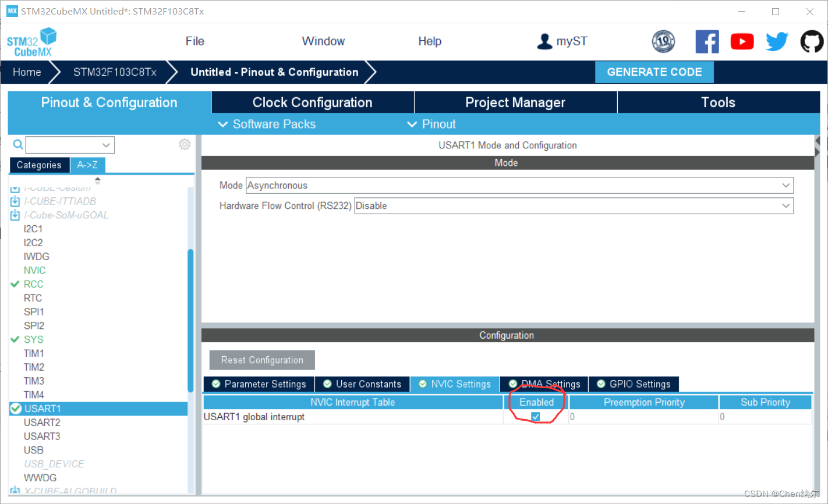The height and width of the screenshot is (504, 828).
Task: Click the green check next to RCC
Action: (15, 284)
